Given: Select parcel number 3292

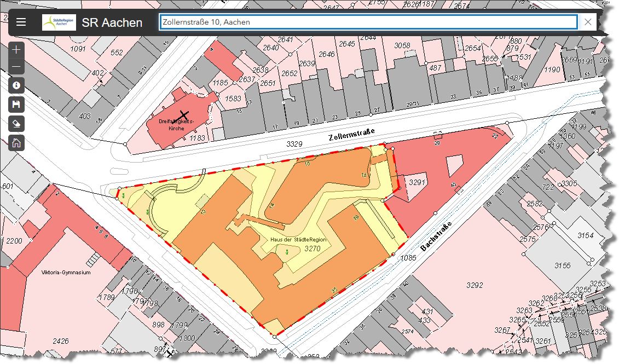Looking at the screenshot, I should click(x=475, y=285).
